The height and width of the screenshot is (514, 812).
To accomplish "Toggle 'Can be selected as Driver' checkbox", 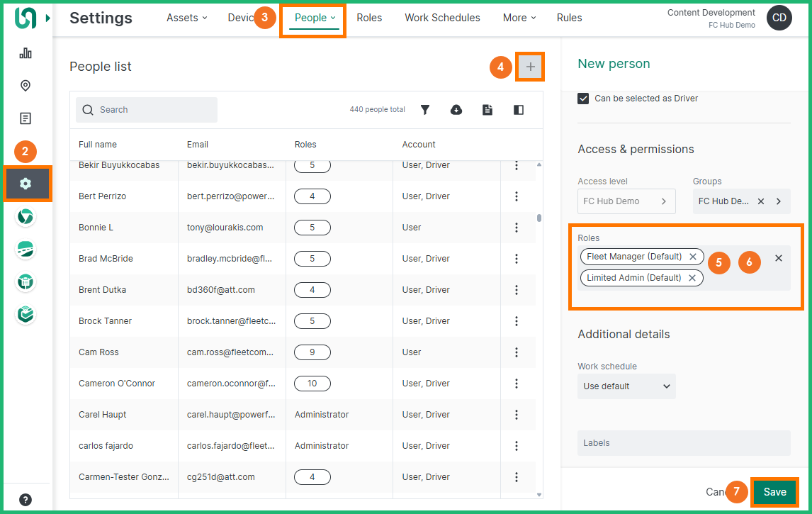I will (x=583, y=99).
